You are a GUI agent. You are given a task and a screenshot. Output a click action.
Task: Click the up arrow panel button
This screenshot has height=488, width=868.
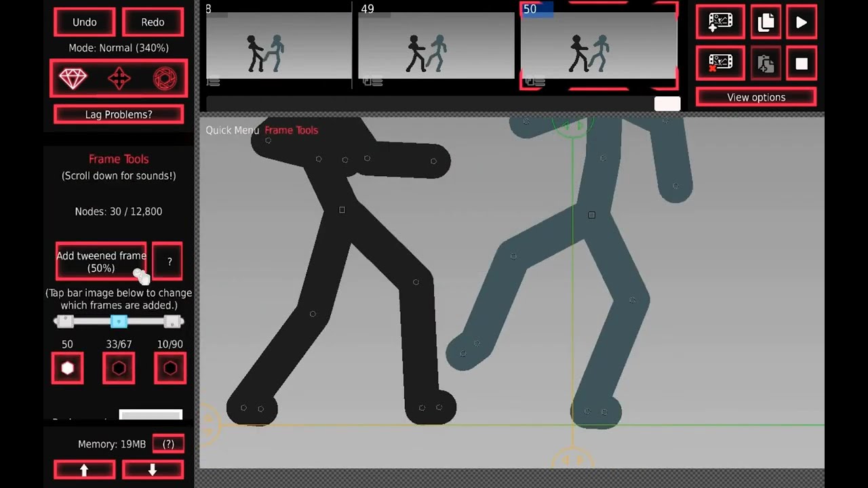(x=85, y=470)
